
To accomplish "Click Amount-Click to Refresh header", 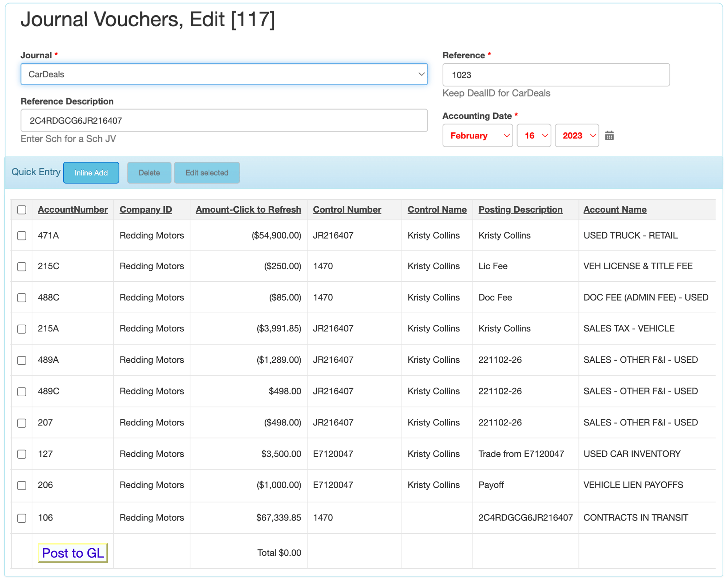I will pyautogui.click(x=248, y=209).
